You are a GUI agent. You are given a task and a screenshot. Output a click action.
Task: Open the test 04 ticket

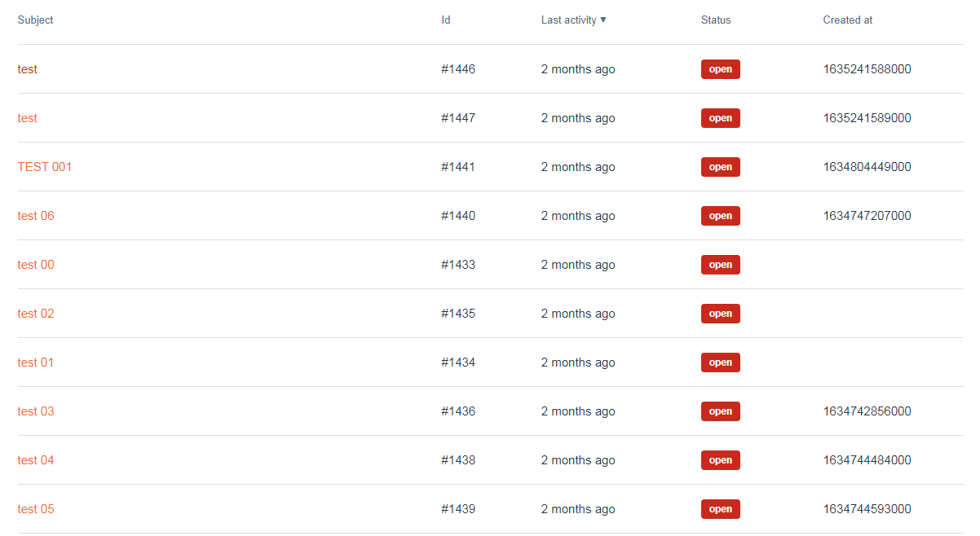tap(36, 460)
